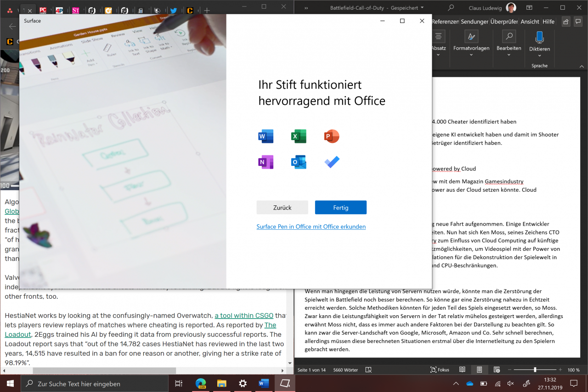The width and height of the screenshot is (588, 392).
Task: Click the To Do checkmark icon
Action: pos(332,162)
